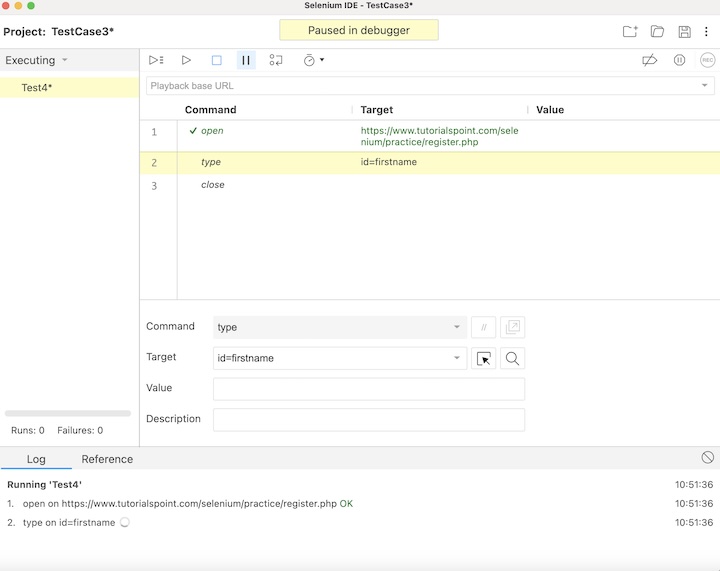The height and width of the screenshot is (571, 720).
Task: Start recording with the REC button
Action: (x=707, y=60)
